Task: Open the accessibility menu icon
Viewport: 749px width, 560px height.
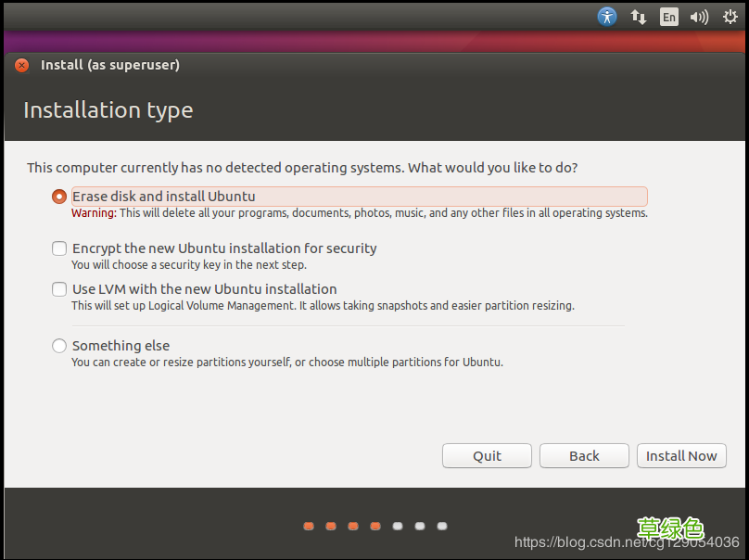Action: click(x=606, y=17)
